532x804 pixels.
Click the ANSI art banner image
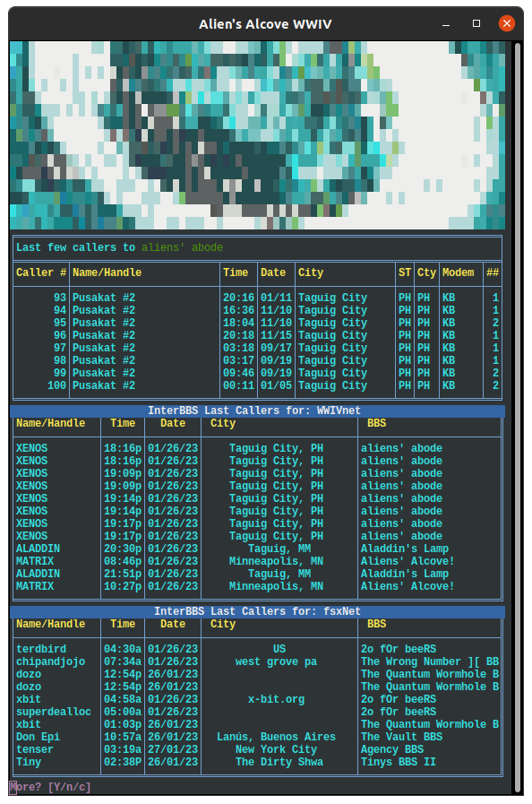[x=257, y=135]
